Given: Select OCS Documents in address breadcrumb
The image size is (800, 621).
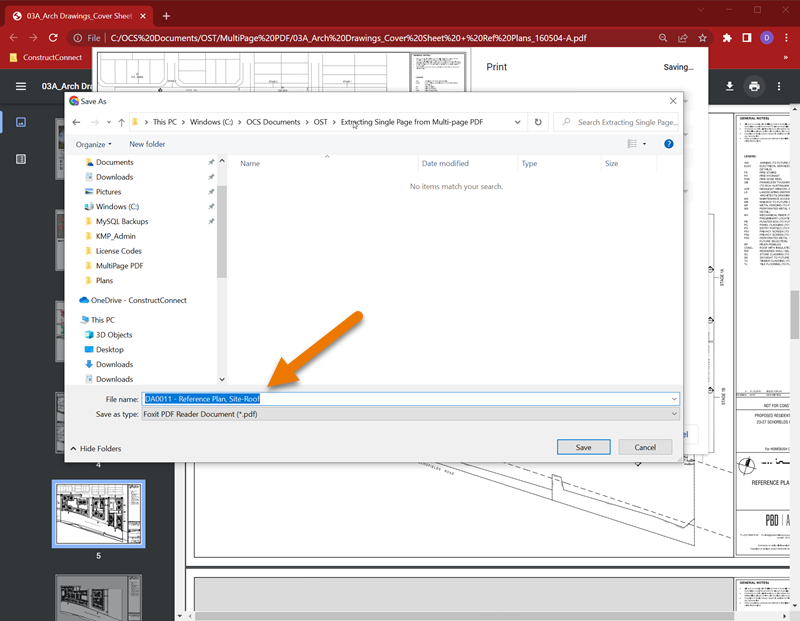Looking at the screenshot, I should [x=273, y=122].
